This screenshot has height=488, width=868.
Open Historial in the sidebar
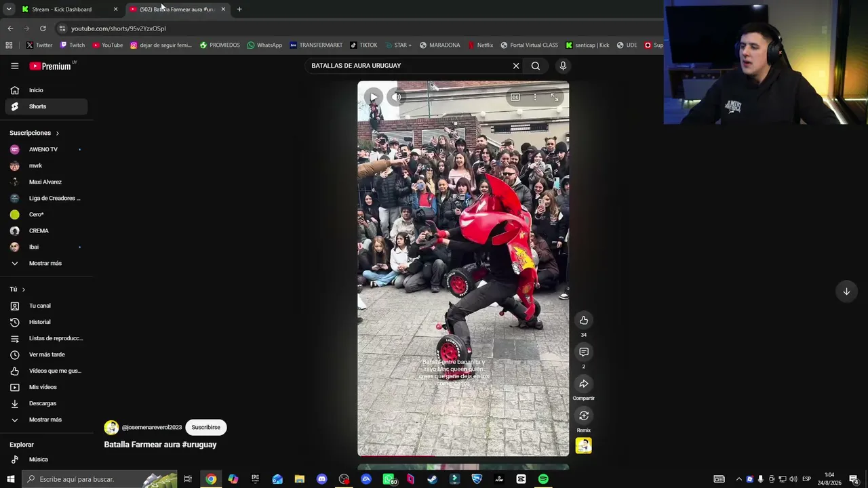tap(46, 322)
